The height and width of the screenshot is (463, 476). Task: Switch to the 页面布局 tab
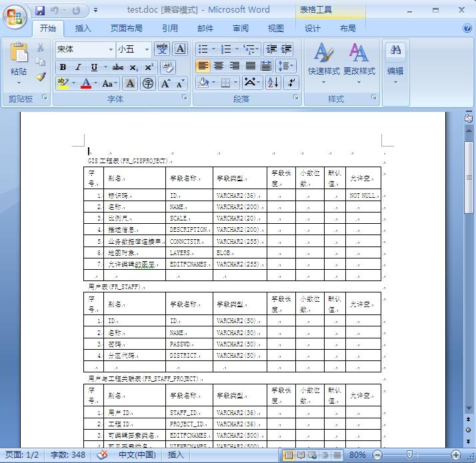(x=126, y=28)
